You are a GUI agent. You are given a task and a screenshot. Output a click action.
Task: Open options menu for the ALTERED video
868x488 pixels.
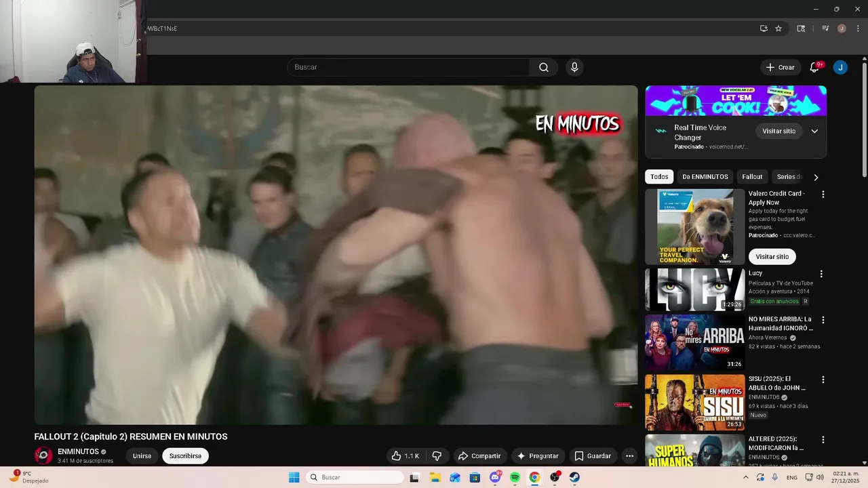pos(823,440)
